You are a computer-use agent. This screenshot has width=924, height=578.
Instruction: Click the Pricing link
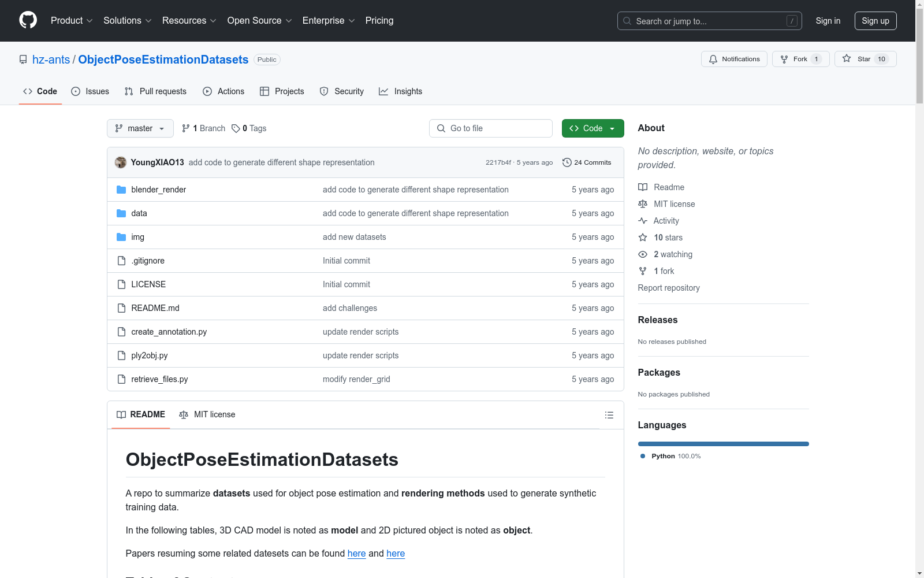(x=379, y=20)
